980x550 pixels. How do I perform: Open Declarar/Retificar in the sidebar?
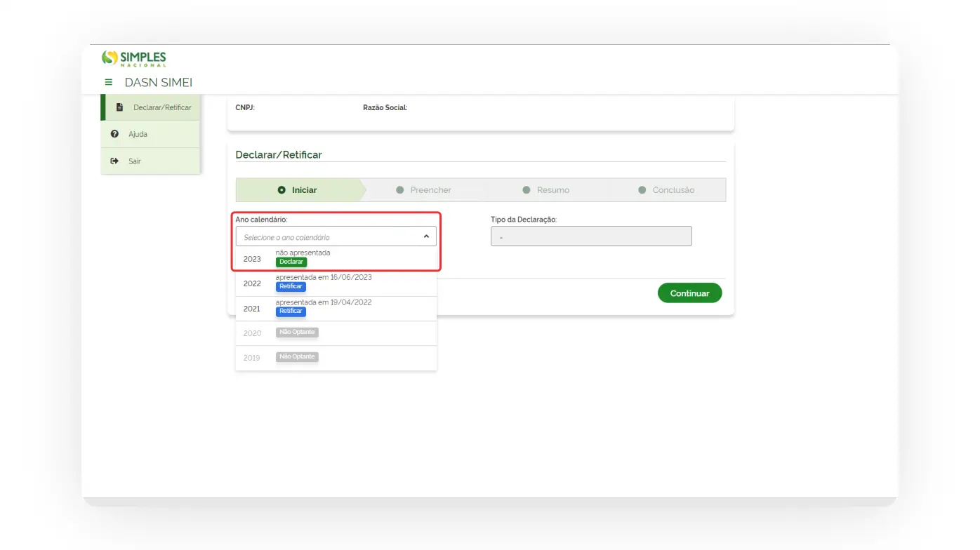(161, 107)
